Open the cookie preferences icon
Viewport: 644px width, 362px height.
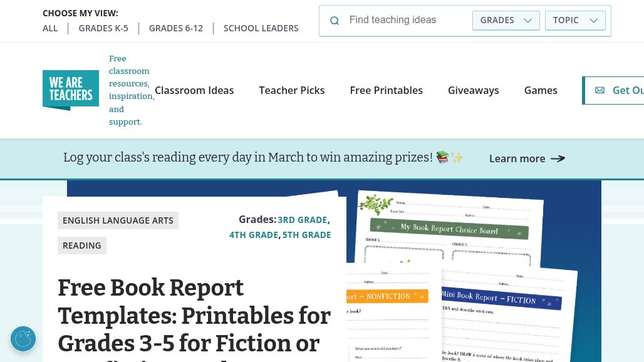[23, 339]
